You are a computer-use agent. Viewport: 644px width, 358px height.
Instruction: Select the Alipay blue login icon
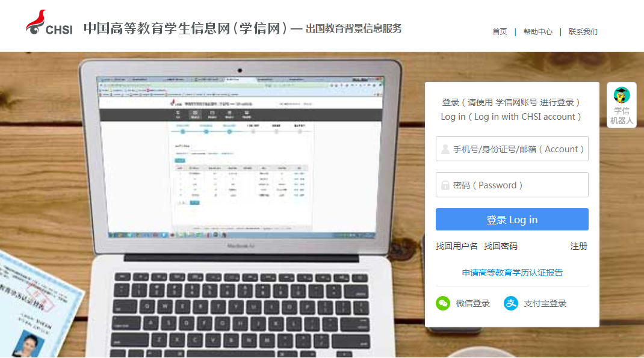(x=511, y=303)
